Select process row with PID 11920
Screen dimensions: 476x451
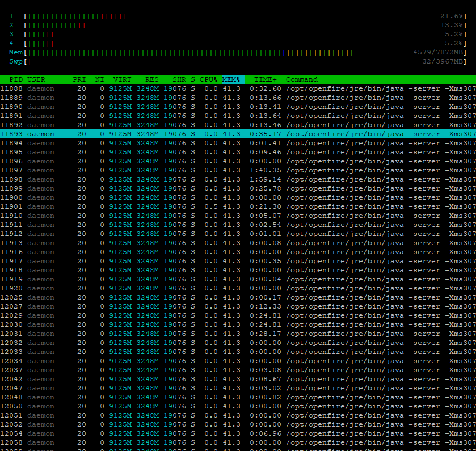pos(238,288)
